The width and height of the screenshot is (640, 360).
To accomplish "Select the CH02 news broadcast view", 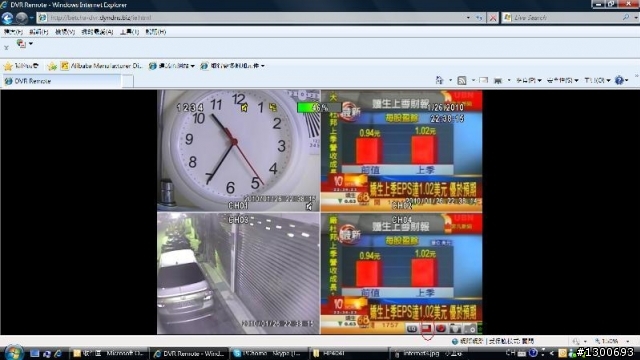I will 401,151.
